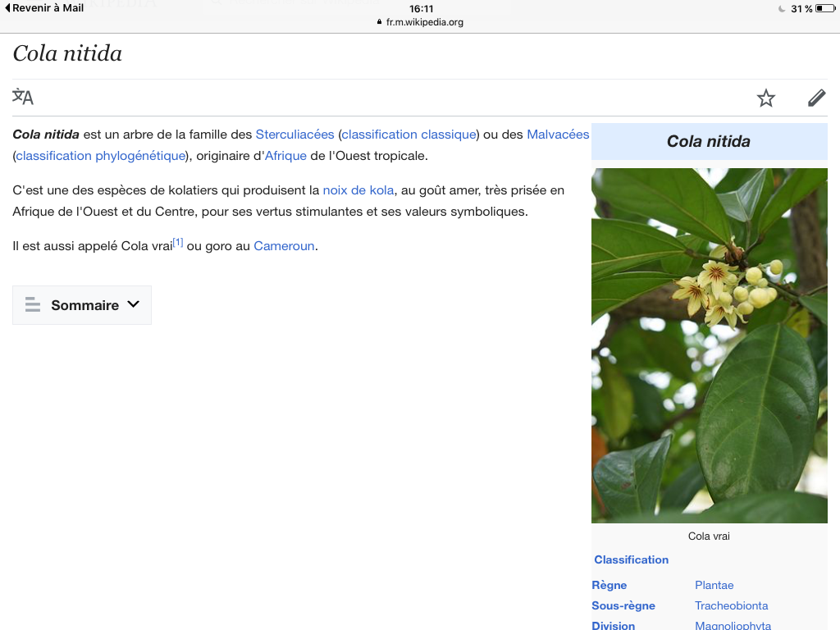Open the Plantae kingdom link
This screenshot has width=840, height=630.
pyautogui.click(x=714, y=585)
